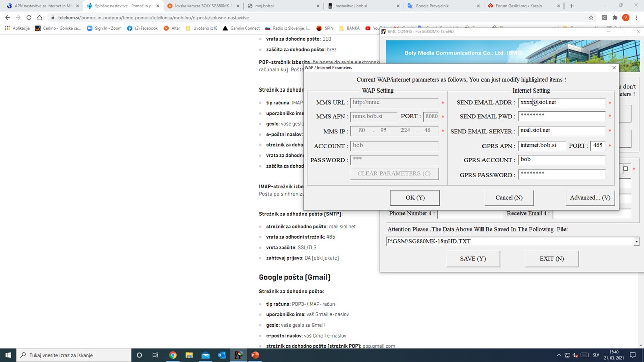Click the GPRS PASSWORD field
Image resolution: width=644 pixels, height=362 pixels.
point(561,174)
